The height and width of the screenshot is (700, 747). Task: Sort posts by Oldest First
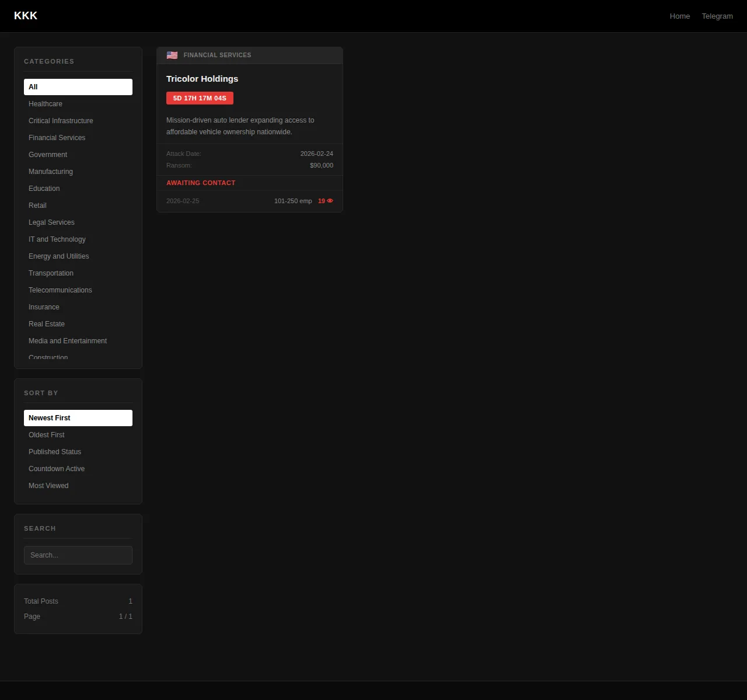[x=47, y=435]
